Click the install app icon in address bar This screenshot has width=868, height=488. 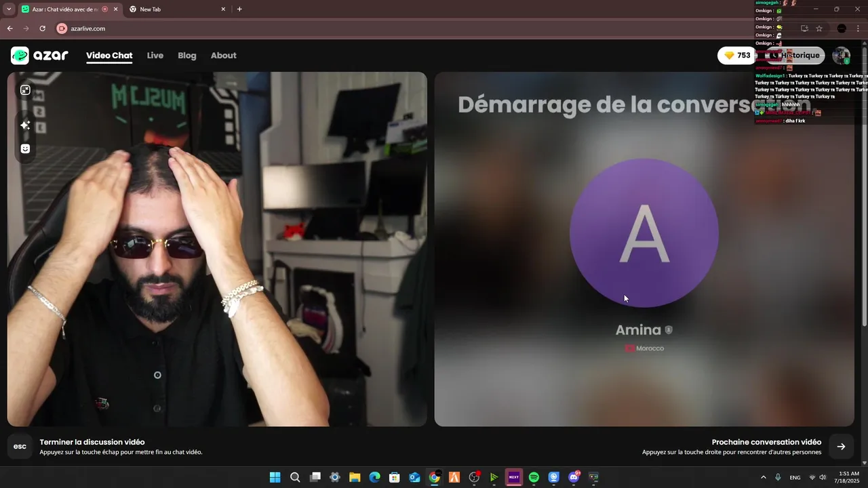(x=804, y=28)
